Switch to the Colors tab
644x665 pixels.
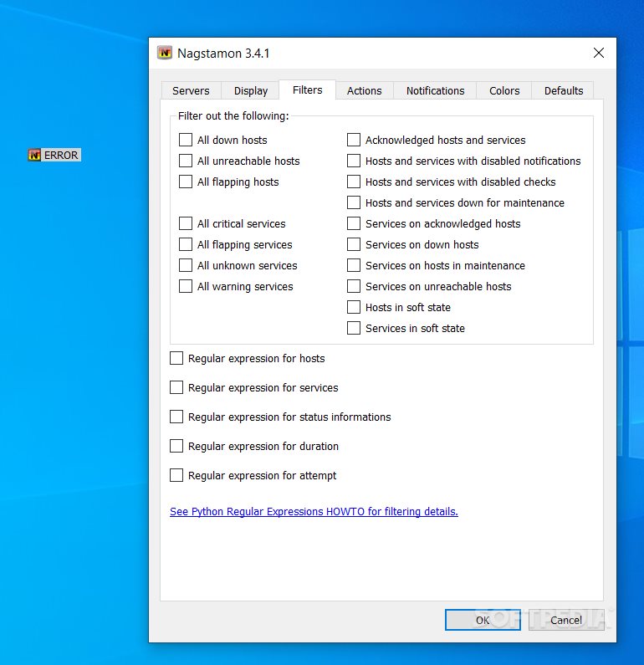(x=504, y=91)
